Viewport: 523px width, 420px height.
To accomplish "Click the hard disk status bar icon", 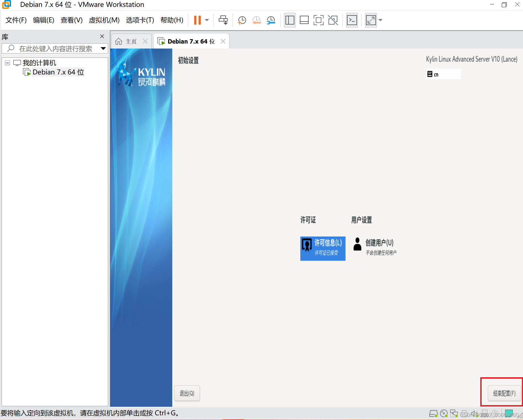I will click(433, 414).
